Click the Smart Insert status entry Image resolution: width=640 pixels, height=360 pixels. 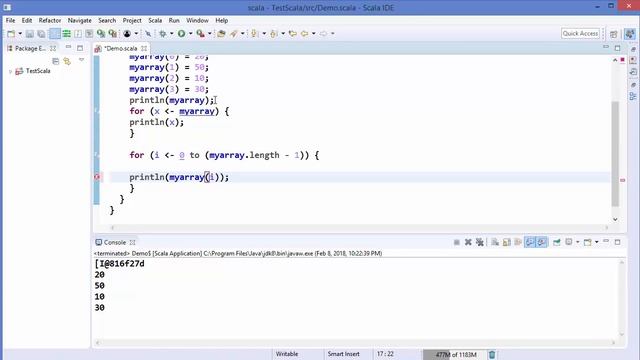tap(343, 354)
